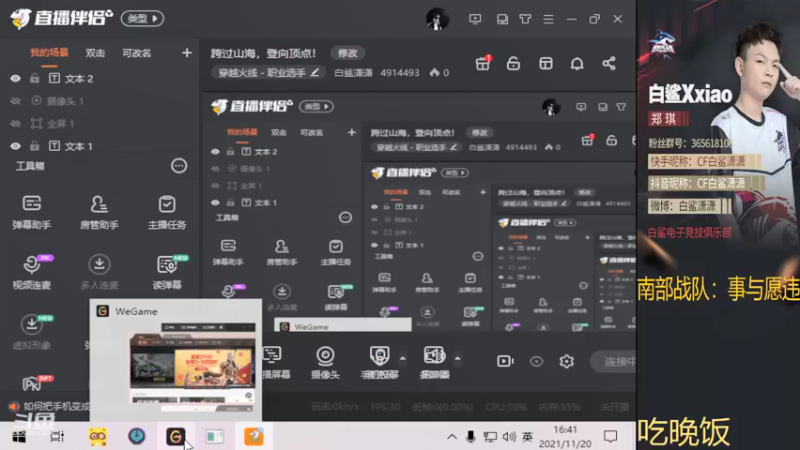Switch to the 双击 scene tab in the outermost window
800x450 pixels.
click(x=95, y=53)
